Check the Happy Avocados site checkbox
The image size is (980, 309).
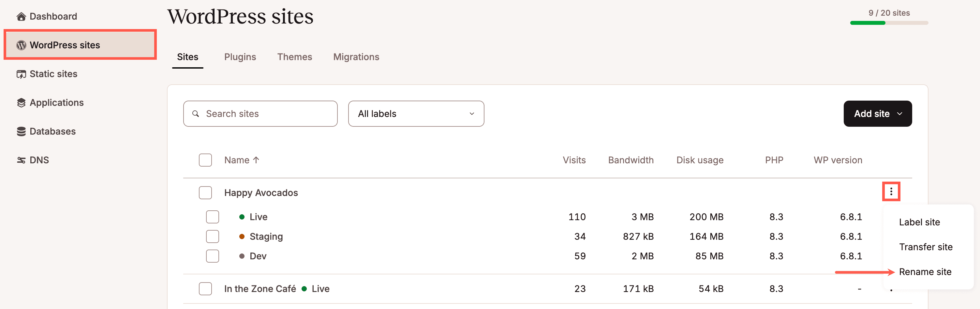pyautogui.click(x=205, y=193)
